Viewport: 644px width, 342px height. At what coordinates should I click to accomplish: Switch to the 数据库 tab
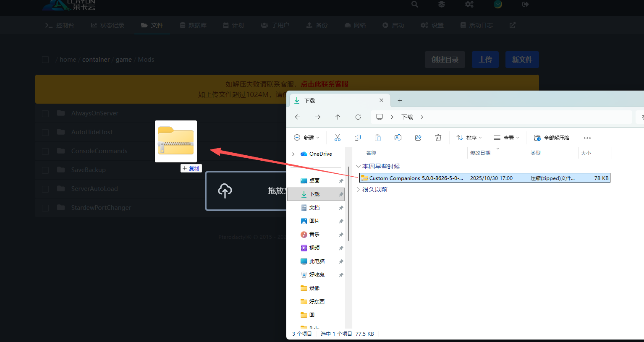(193, 25)
